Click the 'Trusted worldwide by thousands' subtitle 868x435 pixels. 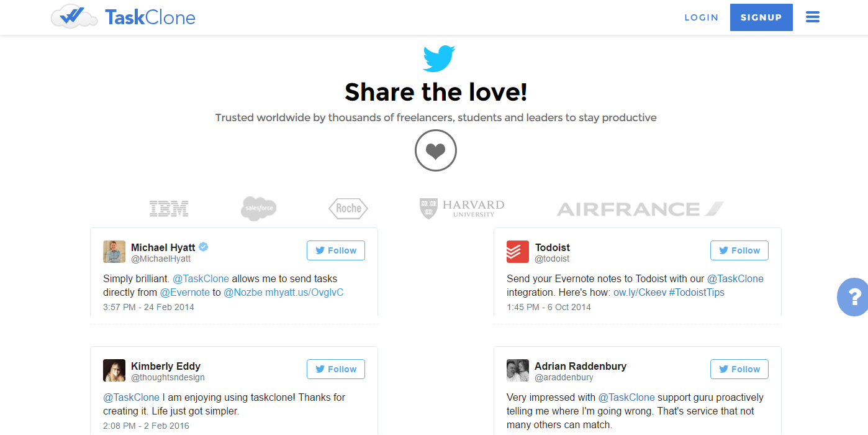tap(436, 117)
